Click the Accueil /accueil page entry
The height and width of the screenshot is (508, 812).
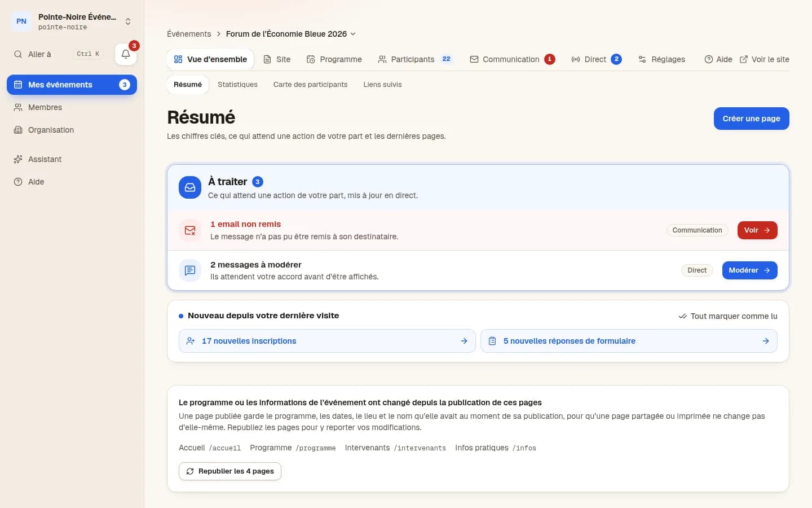tap(210, 448)
